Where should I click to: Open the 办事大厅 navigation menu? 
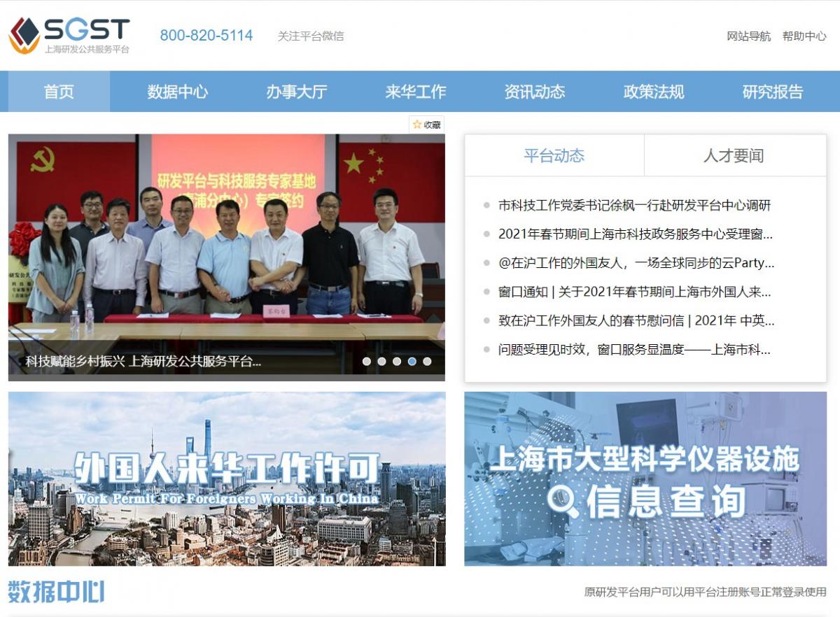(296, 92)
